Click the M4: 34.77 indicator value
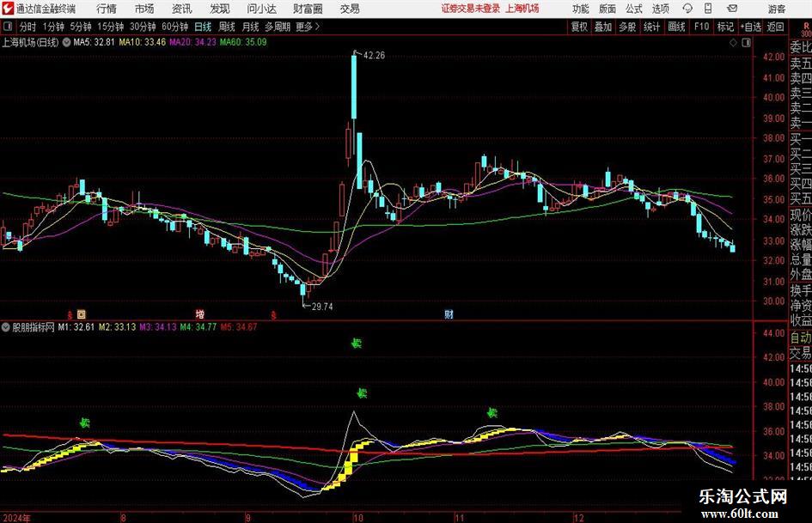The image size is (812, 523). pyautogui.click(x=198, y=327)
